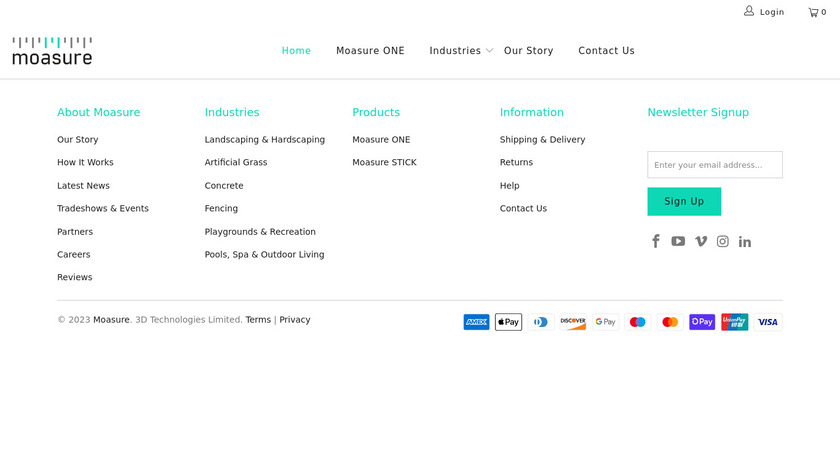This screenshot has height=472, width=840.
Task: Click the Sign Up newsletter button
Action: tap(684, 201)
